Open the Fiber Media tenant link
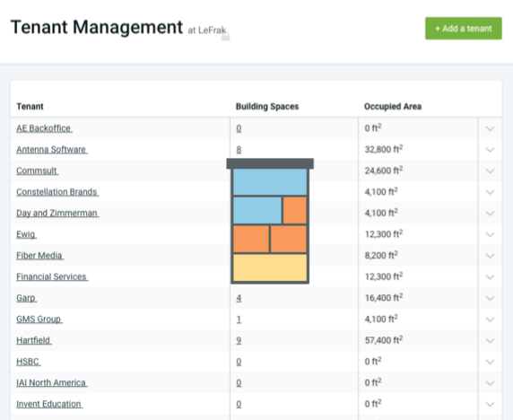 click(40, 256)
